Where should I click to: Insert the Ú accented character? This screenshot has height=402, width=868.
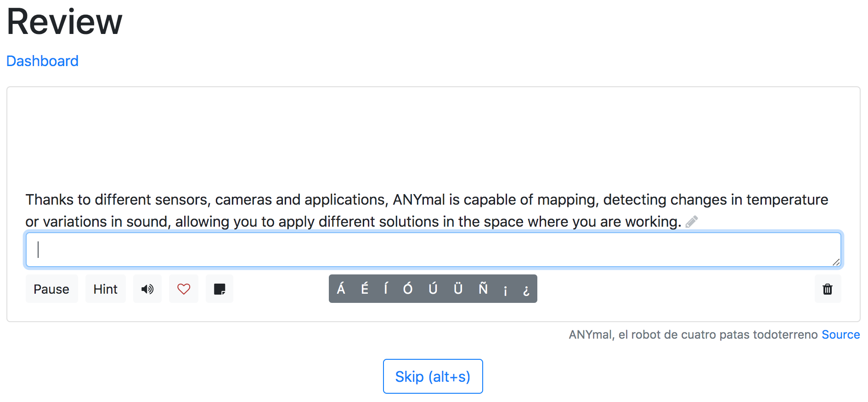click(433, 289)
